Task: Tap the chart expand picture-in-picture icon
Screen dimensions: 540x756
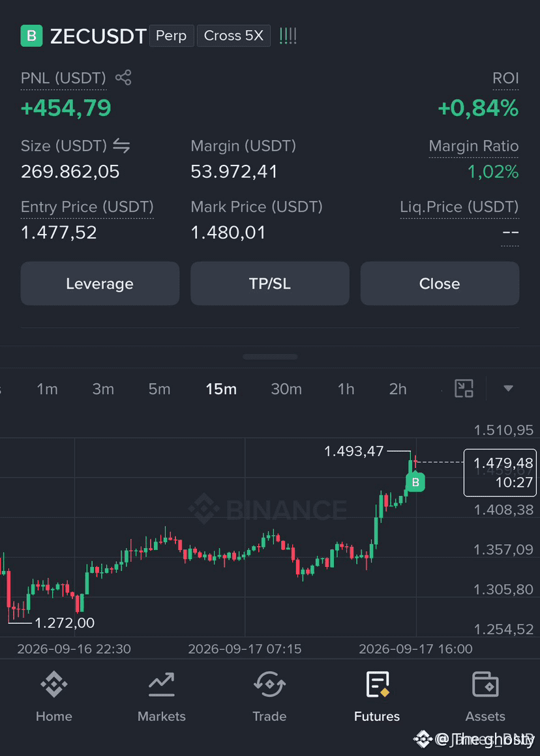Action: [464, 388]
